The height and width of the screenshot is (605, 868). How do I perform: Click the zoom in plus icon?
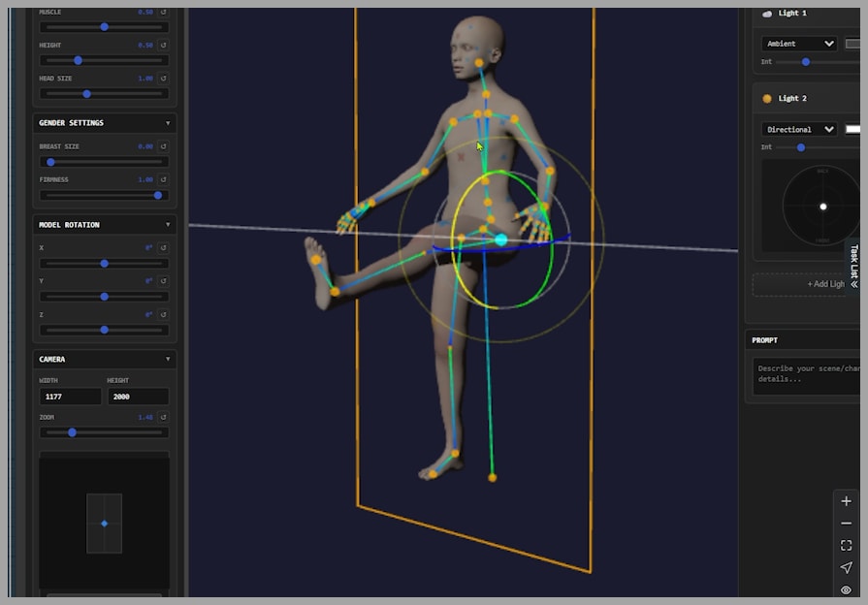coord(846,501)
